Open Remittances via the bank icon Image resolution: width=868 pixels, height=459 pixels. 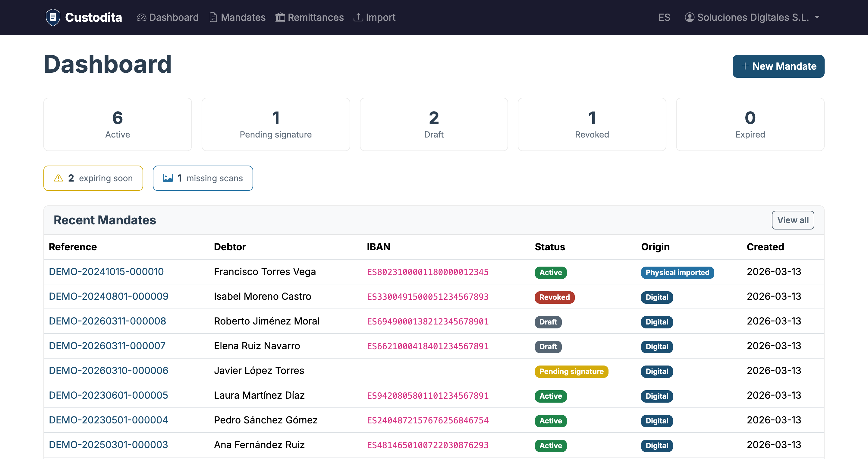[280, 17]
